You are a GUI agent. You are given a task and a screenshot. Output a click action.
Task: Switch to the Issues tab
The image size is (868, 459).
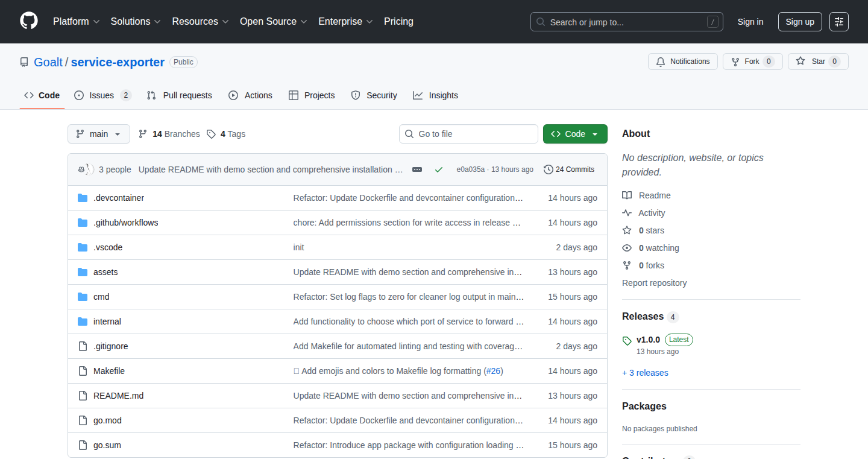coord(102,95)
